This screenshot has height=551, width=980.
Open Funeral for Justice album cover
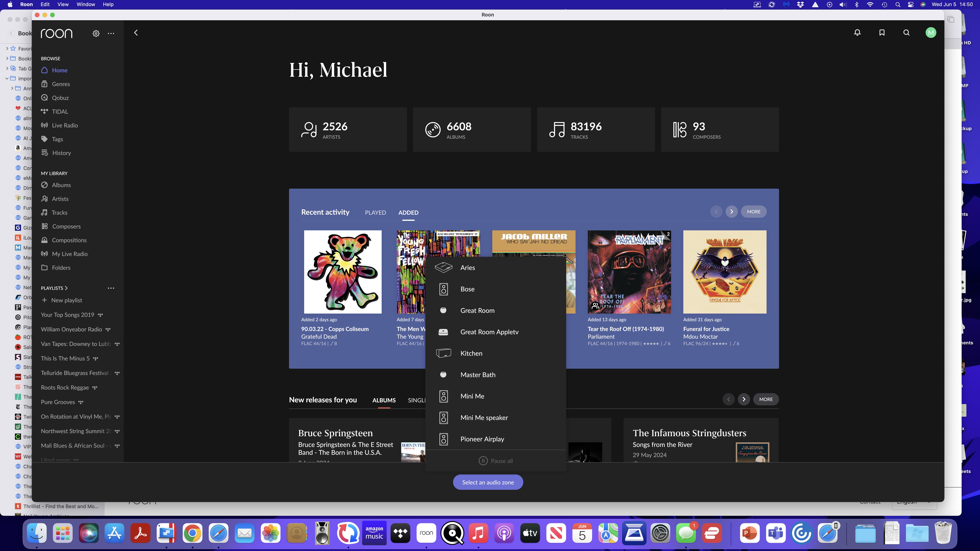point(725,272)
